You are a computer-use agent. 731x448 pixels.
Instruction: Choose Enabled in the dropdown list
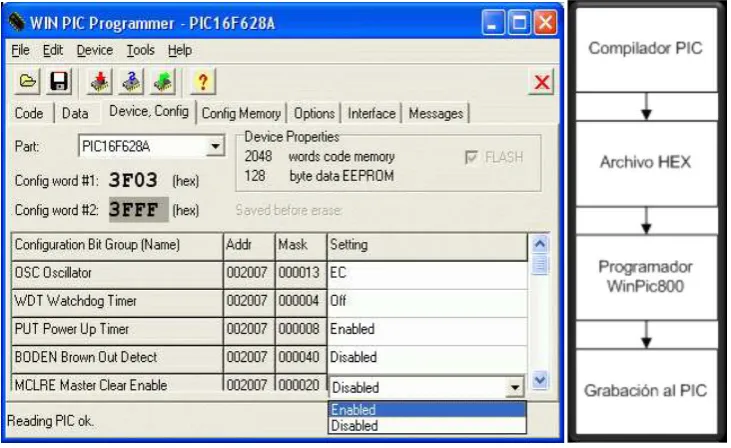(427, 409)
